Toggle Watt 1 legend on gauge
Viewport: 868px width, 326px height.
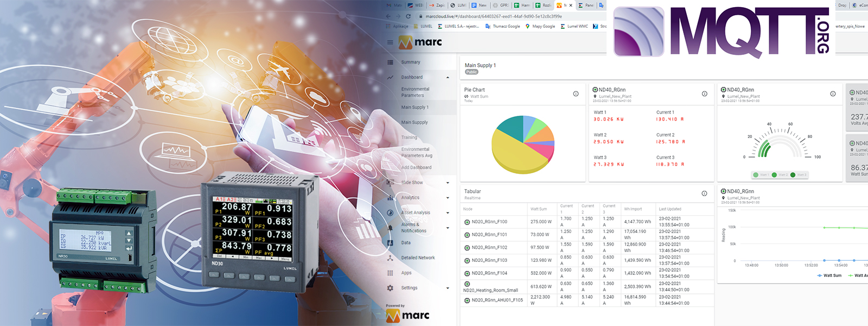coord(761,175)
